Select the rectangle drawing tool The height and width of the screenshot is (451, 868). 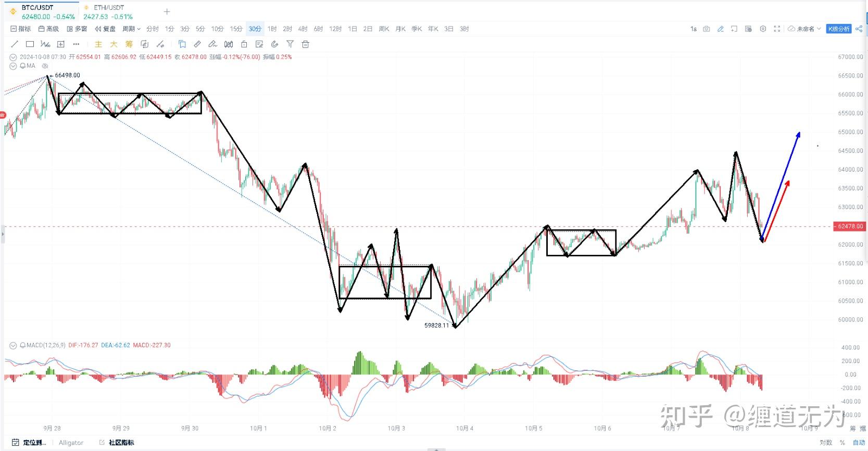point(30,44)
